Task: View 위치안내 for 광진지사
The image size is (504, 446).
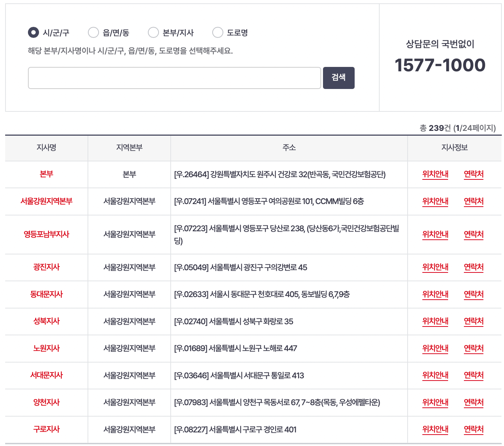Action: click(435, 267)
